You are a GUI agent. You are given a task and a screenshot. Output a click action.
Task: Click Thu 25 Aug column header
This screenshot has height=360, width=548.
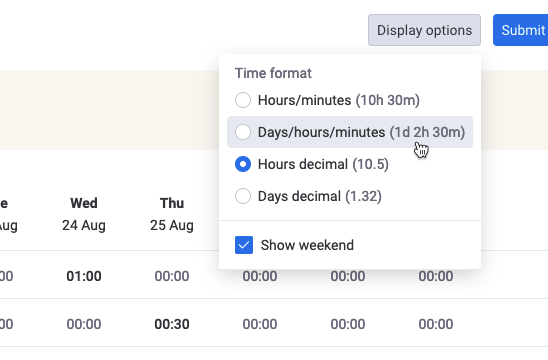pos(172,214)
